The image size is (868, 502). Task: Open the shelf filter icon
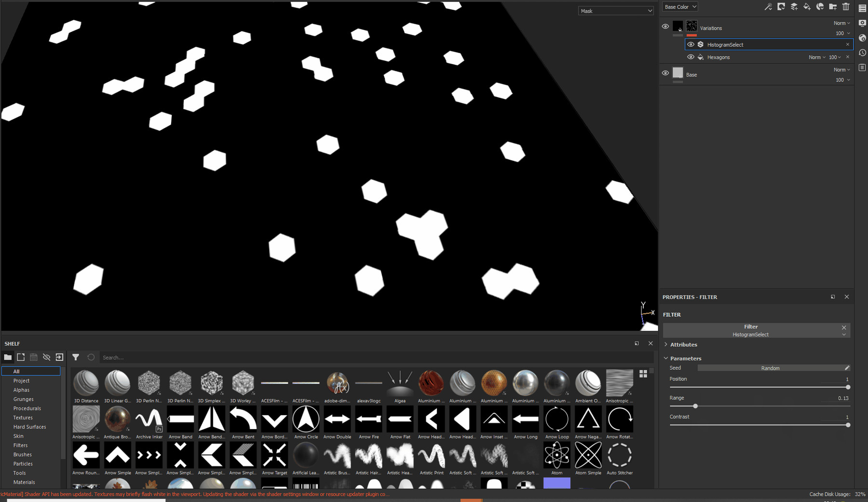(76, 357)
